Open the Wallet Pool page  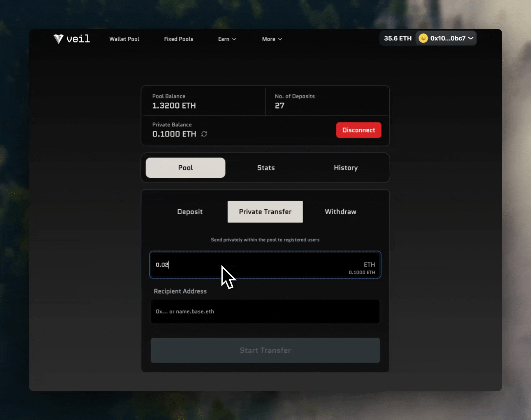124,39
